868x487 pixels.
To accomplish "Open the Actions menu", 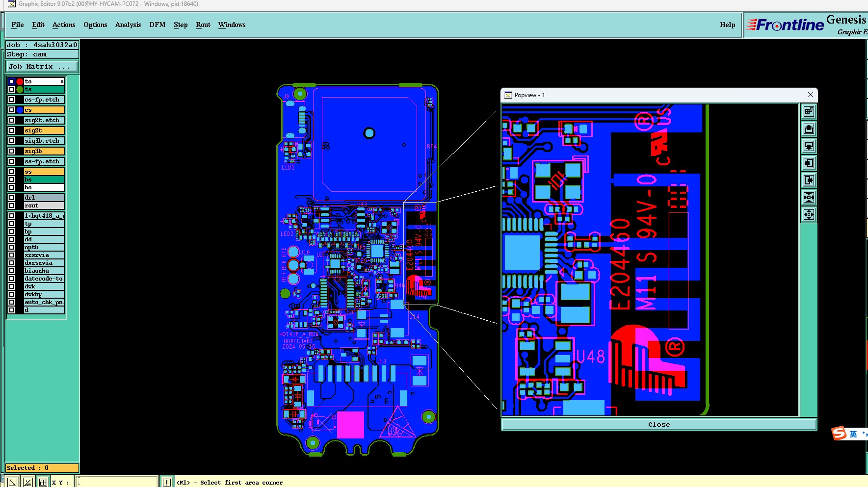I will pyautogui.click(x=64, y=25).
